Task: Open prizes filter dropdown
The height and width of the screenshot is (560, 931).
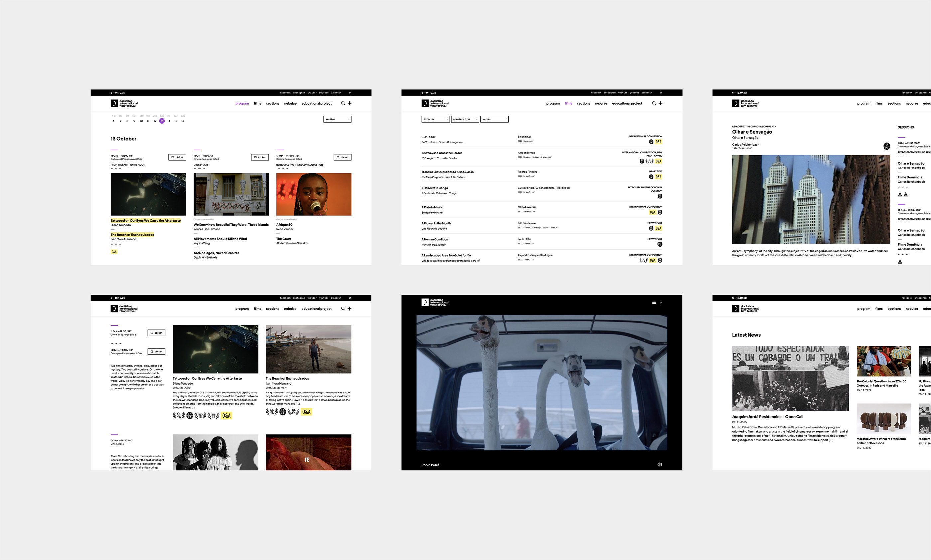Action: click(494, 119)
